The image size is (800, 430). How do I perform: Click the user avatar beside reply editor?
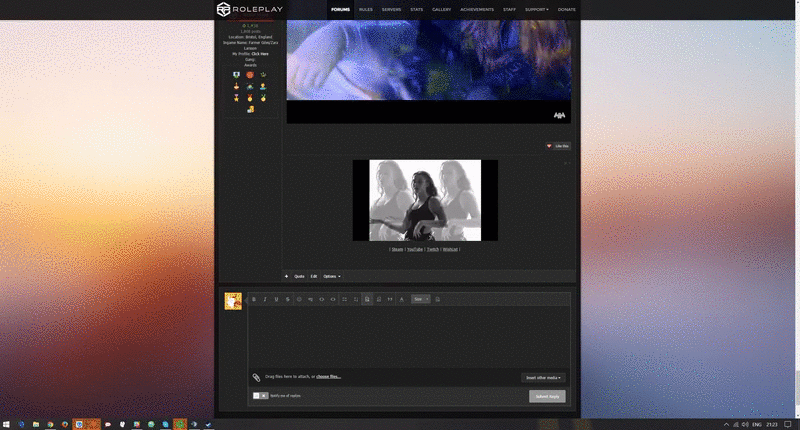click(233, 301)
